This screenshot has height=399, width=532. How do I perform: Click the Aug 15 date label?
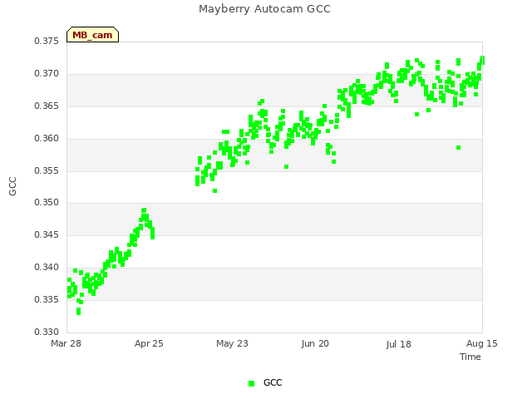point(482,343)
